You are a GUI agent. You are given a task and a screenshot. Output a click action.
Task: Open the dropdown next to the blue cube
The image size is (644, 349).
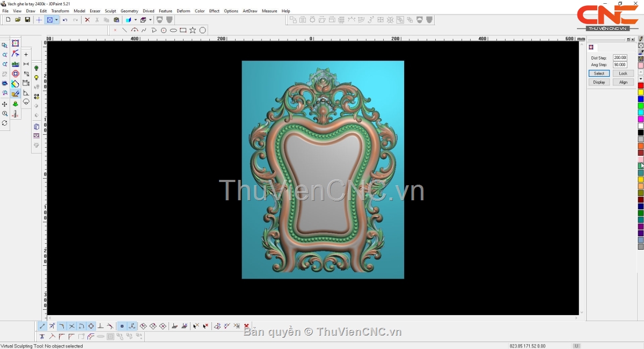coord(135,20)
